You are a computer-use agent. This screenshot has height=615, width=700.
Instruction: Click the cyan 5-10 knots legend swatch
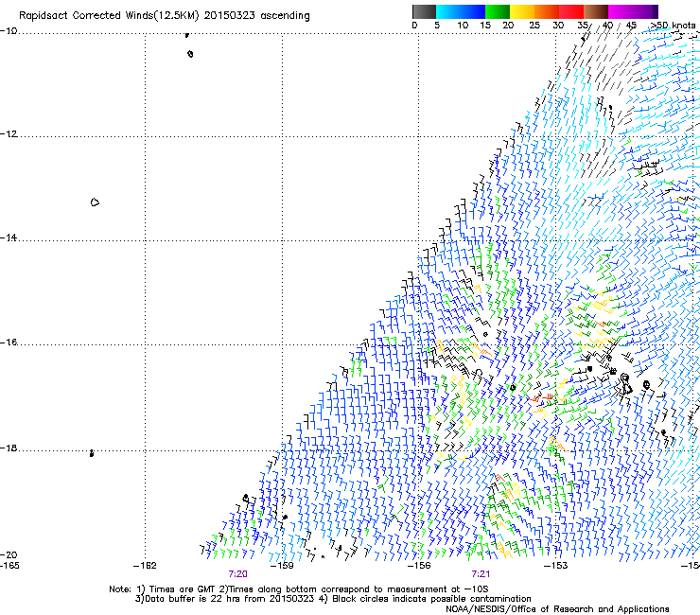448,11
